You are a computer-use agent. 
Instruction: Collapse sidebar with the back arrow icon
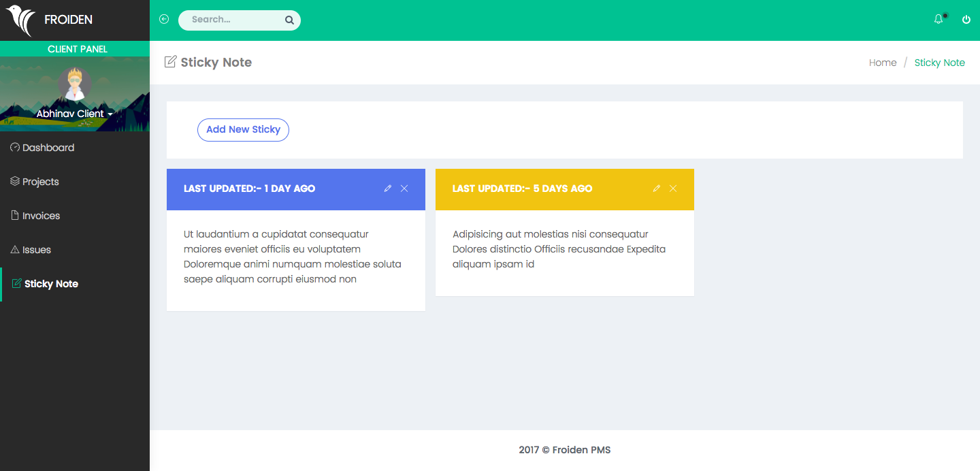tap(164, 20)
